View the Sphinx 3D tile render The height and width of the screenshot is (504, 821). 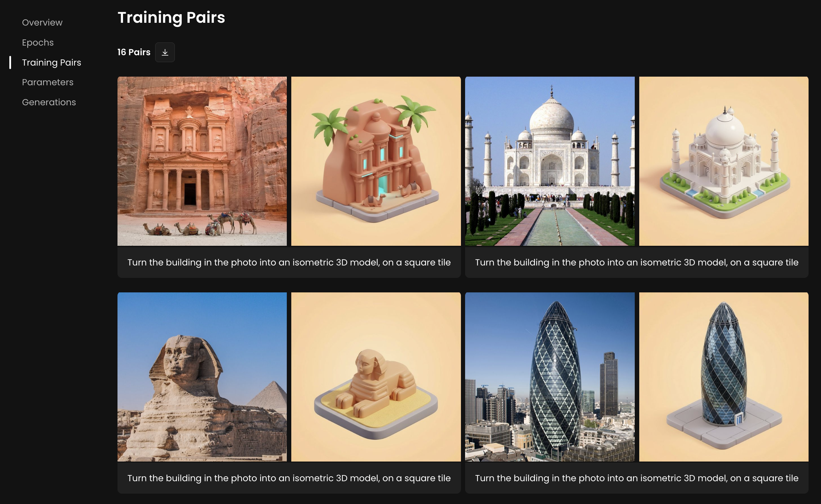[376, 377]
